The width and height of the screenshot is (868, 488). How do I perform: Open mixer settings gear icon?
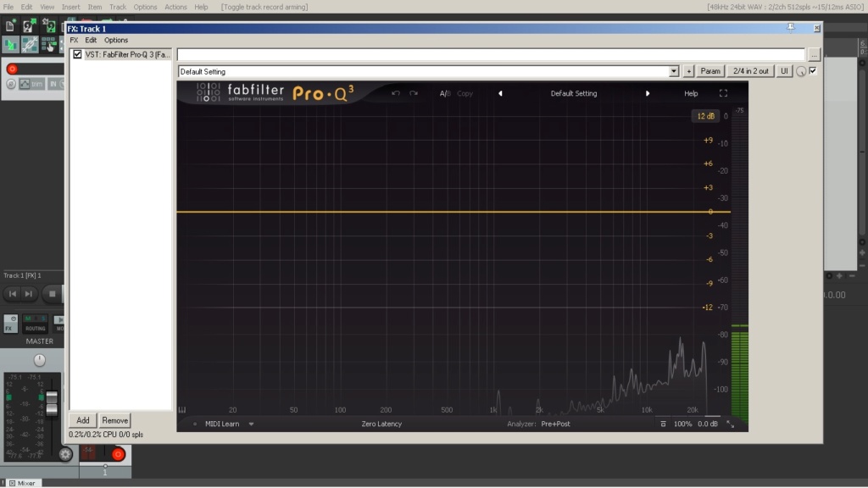click(65, 454)
